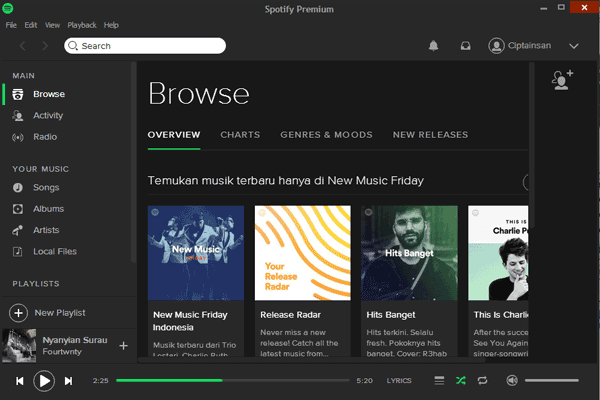Go forward with the right arrow

[x=45, y=46]
